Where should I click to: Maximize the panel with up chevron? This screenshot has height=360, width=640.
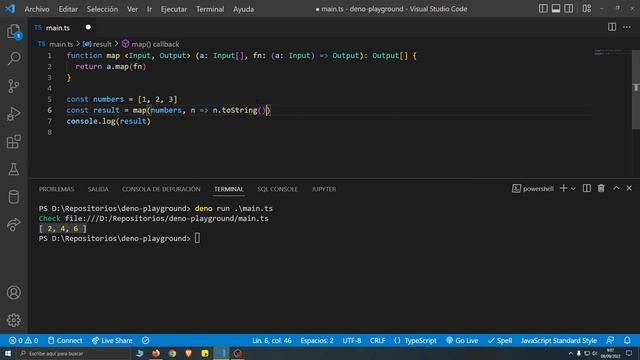coord(616,188)
